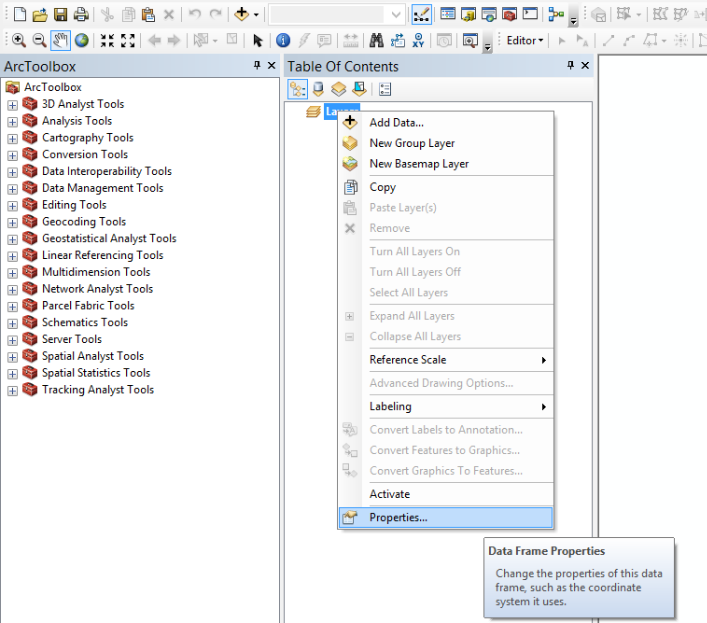Expand Data Management Tools toolbox
Image resolution: width=707 pixels, height=623 pixels.
coord(13,189)
